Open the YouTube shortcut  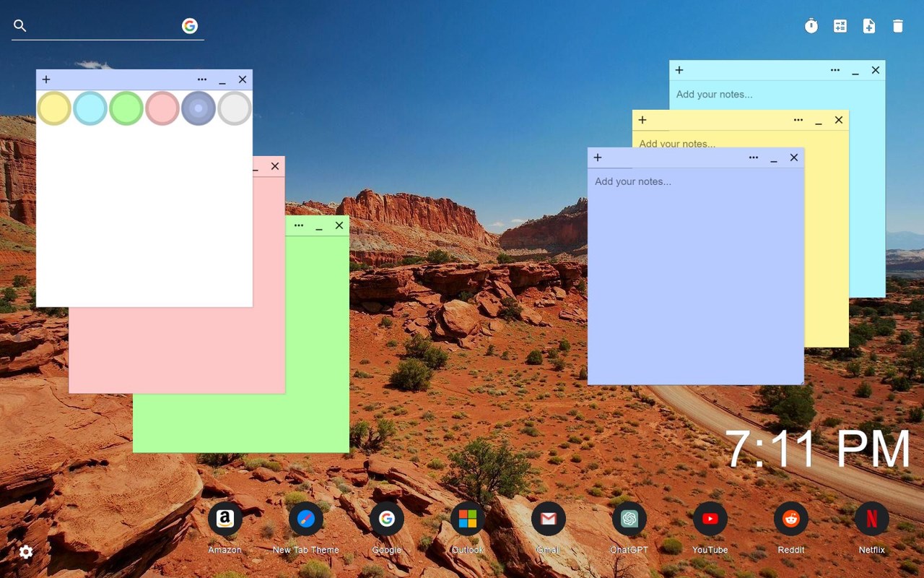710,519
